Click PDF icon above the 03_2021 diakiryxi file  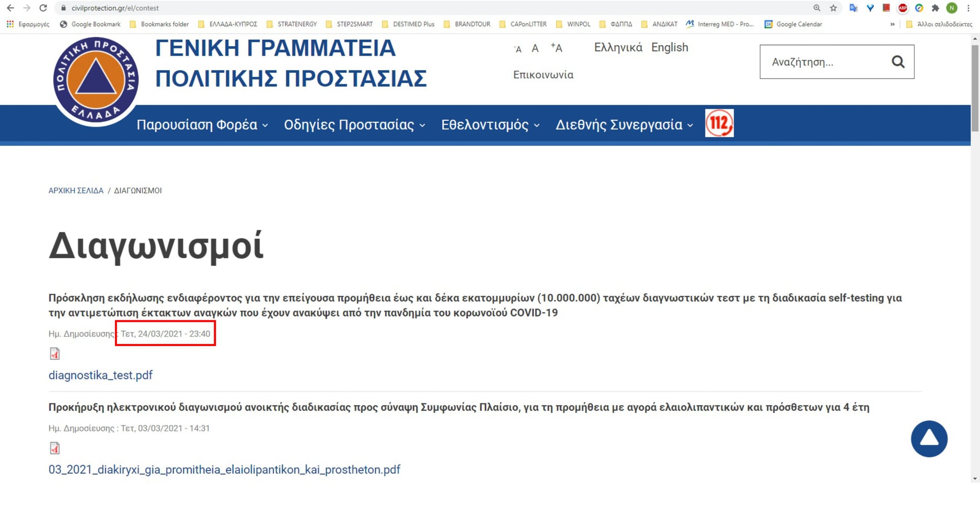click(x=55, y=448)
